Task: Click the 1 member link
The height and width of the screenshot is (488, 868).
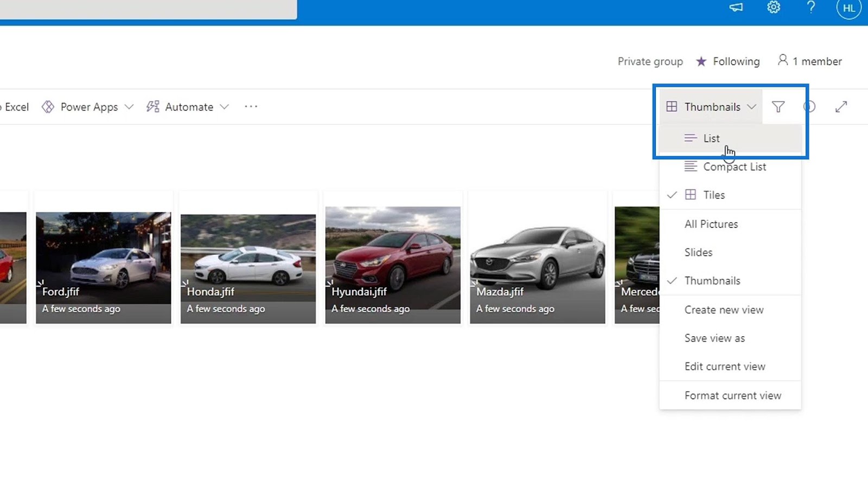Action: coord(810,61)
